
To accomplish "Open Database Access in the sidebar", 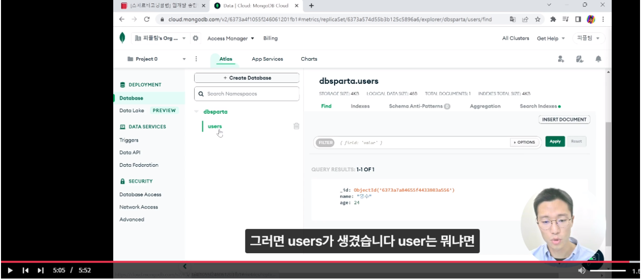I will 140,195.
